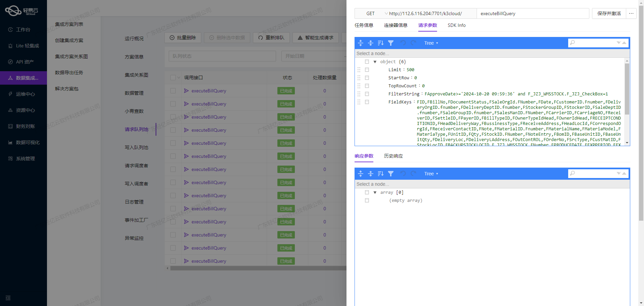Collapse all fields in request editor
This screenshot has height=306, width=644.
(x=371, y=43)
